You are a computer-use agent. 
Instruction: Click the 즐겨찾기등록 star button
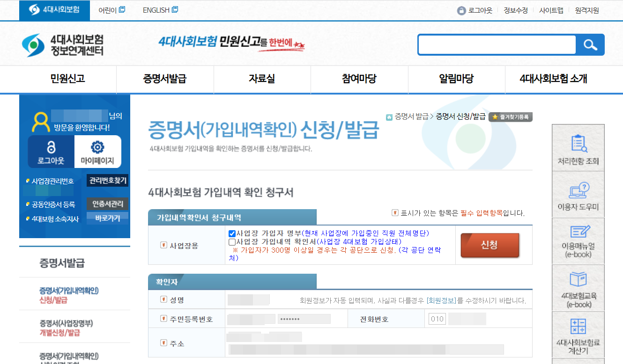tap(511, 117)
